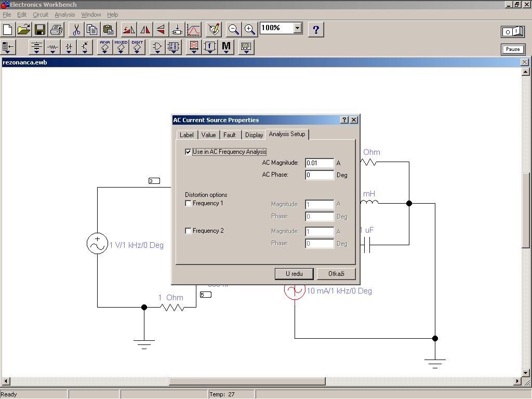Click the Pause simulation button
Screen dimensions: 532x399
tap(513, 49)
